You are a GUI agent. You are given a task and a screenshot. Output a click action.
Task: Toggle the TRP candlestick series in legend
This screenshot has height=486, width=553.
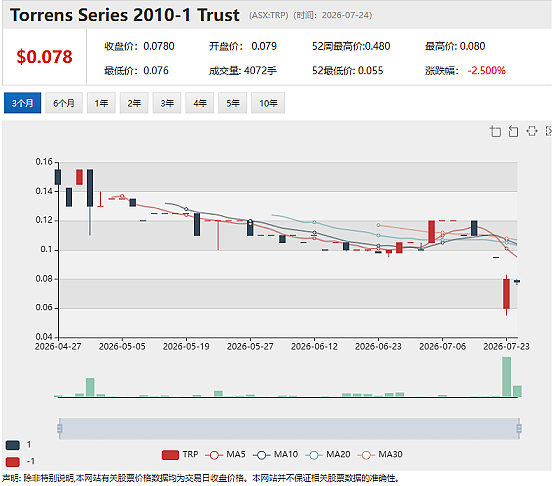[180, 455]
